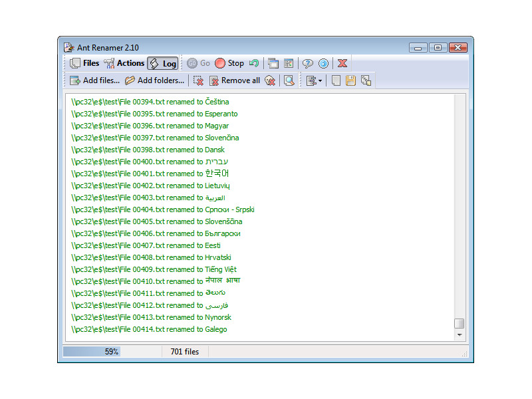The width and height of the screenshot is (532, 399).
Task: Click the Remove dead files icon
Action: (x=269, y=80)
